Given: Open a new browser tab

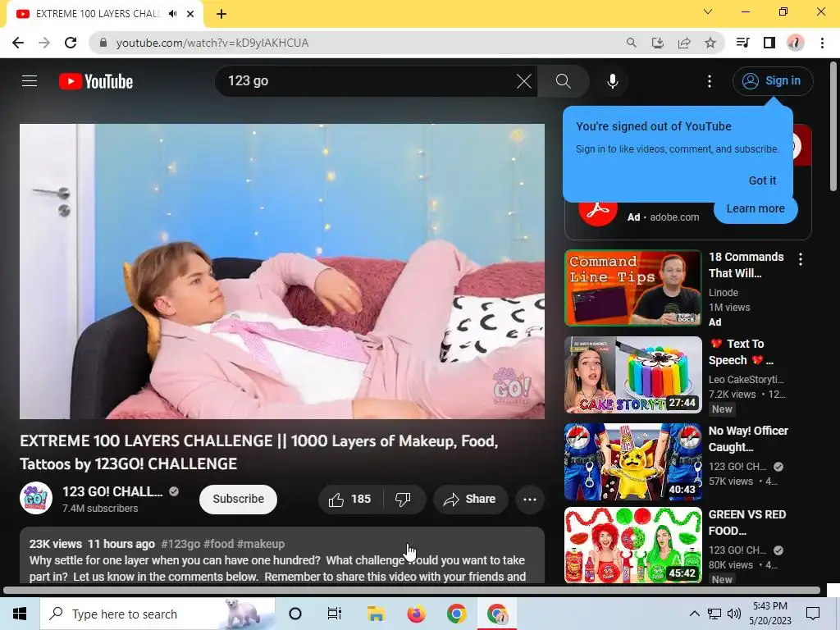Looking at the screenshot, I should click(x=221, y=14).
